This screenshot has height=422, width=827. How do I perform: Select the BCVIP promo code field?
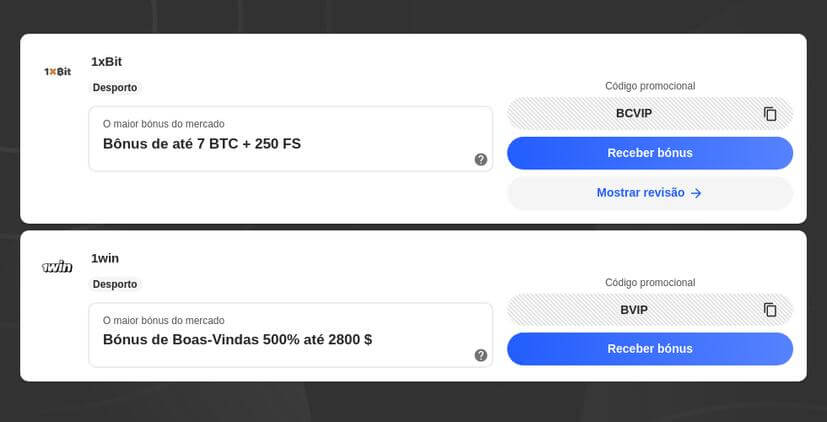(634, 114)
